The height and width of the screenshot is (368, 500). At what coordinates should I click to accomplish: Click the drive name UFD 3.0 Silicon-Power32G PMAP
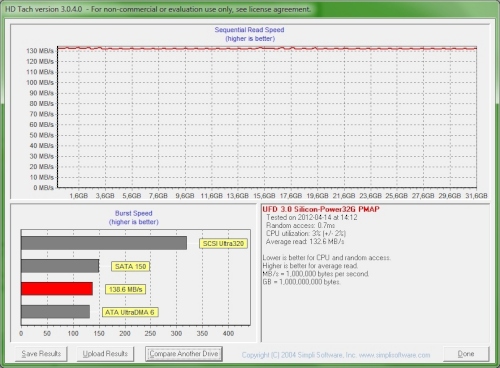coord(321,209)
